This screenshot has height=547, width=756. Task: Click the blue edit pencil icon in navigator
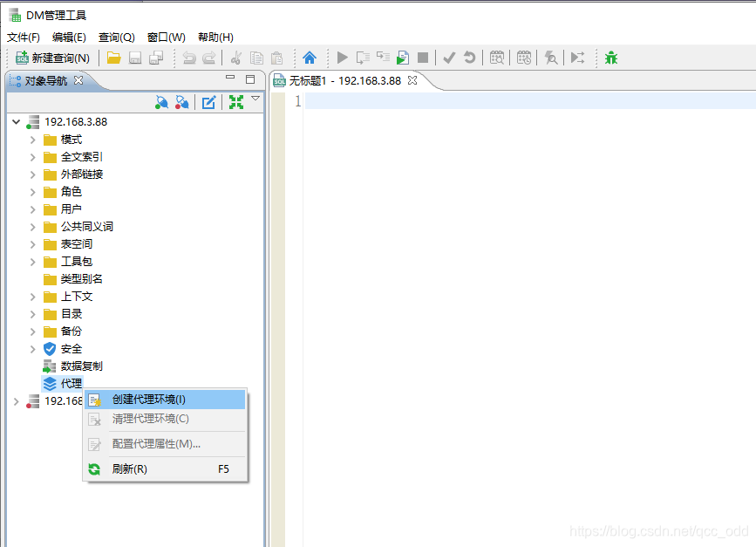coord(208,102)
